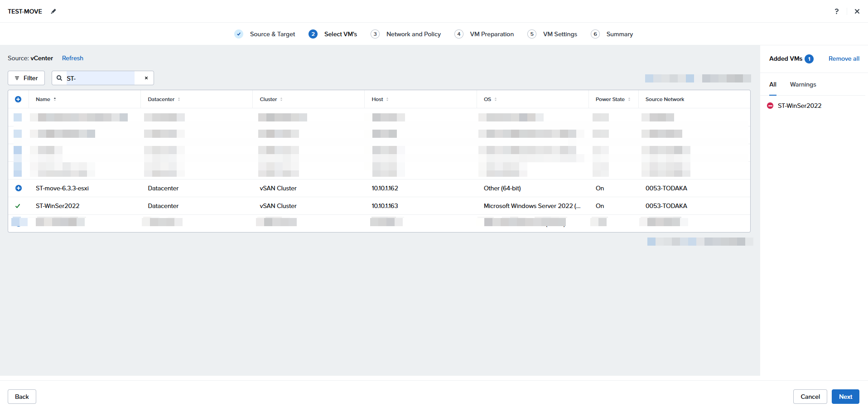
Task: Open the Filter options
Action: [26, 78]
